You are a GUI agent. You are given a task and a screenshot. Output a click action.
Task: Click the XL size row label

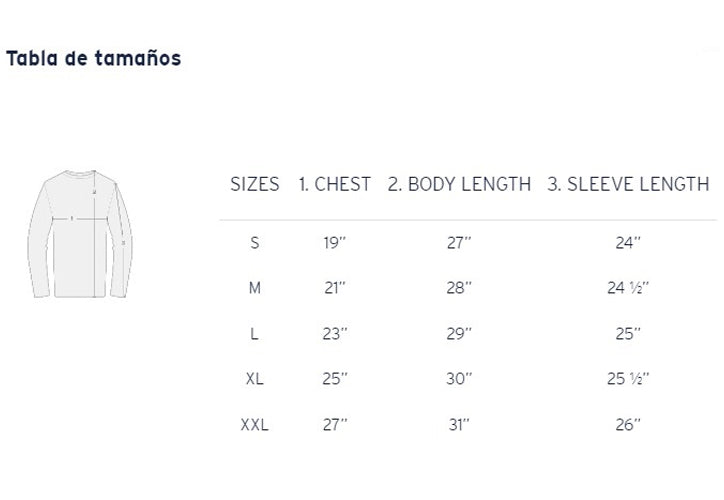(x=255, y=379)
